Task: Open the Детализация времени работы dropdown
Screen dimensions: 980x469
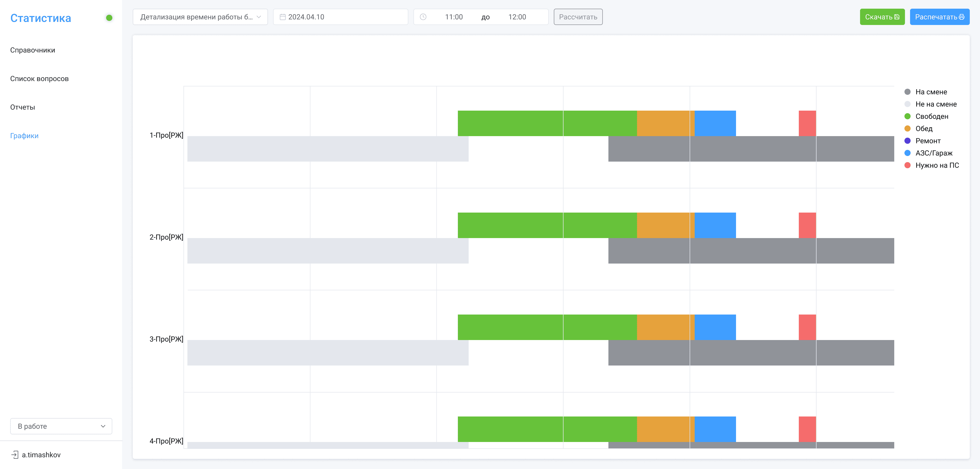Action: (200, 17)
